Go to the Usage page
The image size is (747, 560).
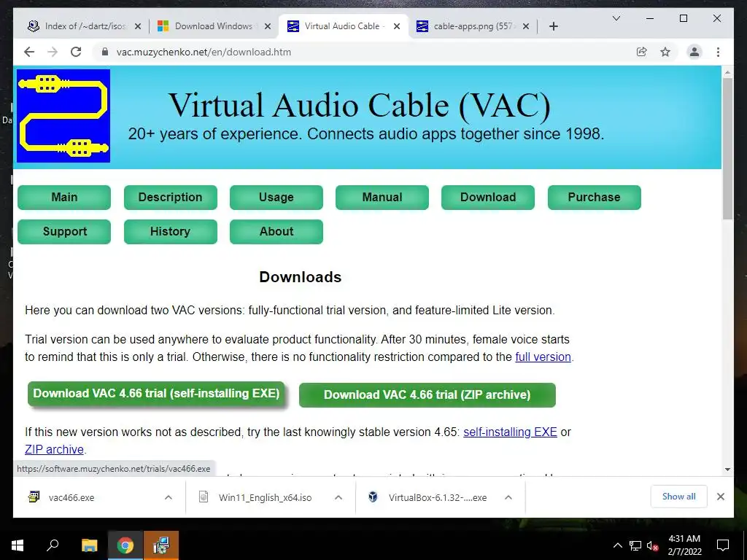coord(276,197)
